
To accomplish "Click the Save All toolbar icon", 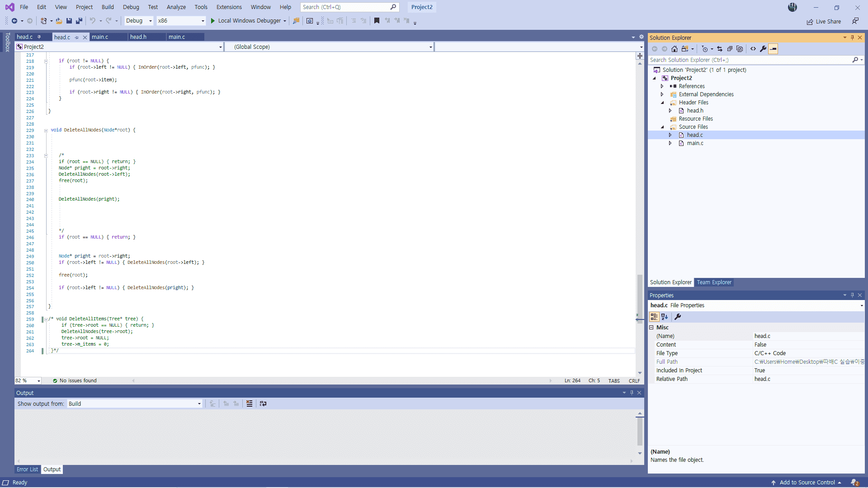I will tap(79, 21).
